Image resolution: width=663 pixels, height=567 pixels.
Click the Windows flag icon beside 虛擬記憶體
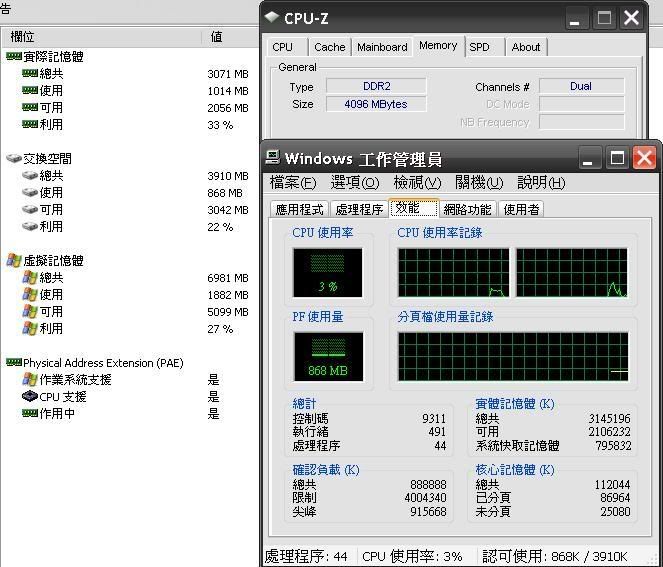[x=14, y=260]
